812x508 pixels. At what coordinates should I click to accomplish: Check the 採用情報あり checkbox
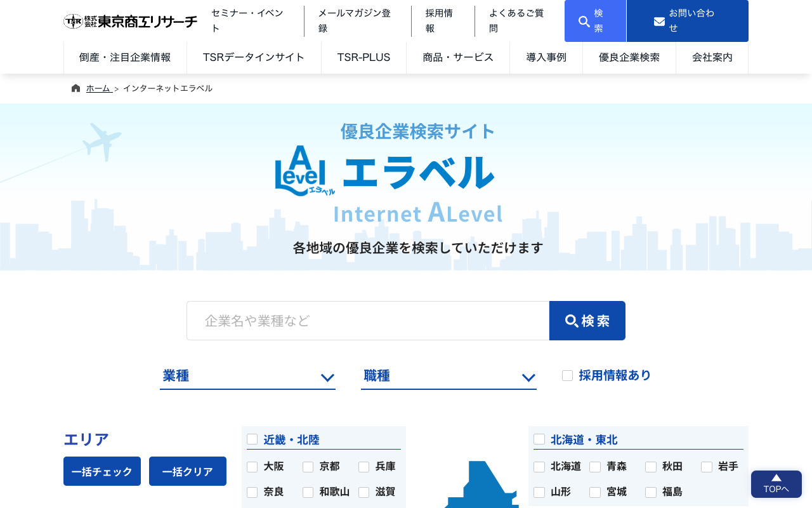coord(567,375)
